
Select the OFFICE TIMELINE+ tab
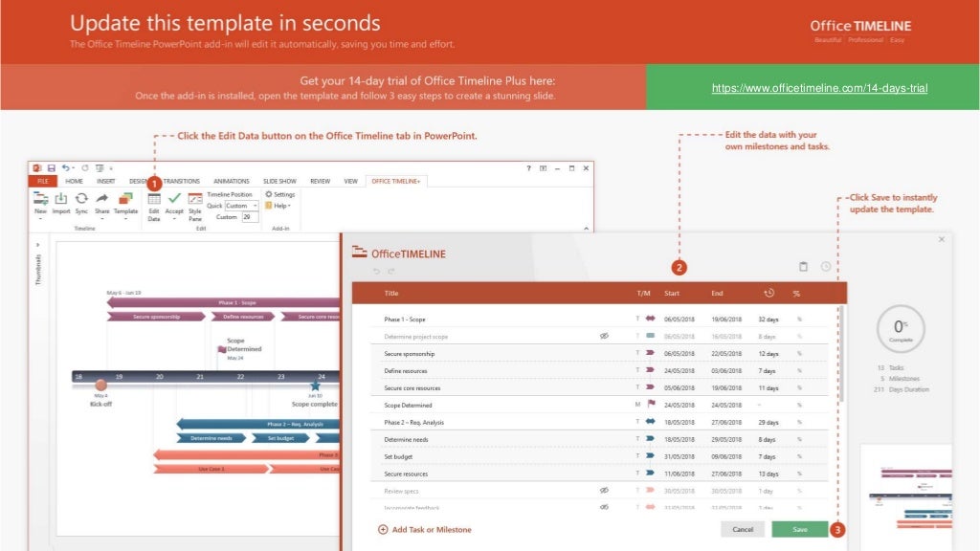click(395, 181)
